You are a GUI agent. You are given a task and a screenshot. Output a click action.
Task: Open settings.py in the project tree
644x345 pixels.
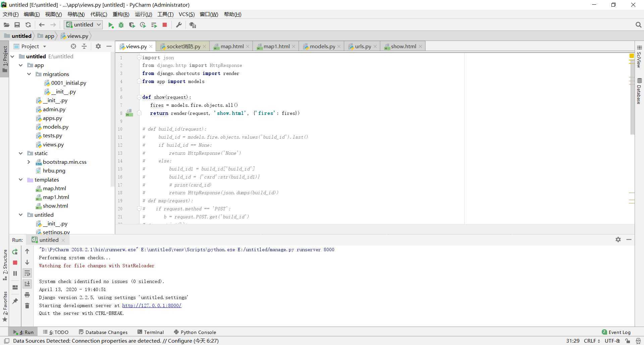pyautogui.click(x=56, y=232)
